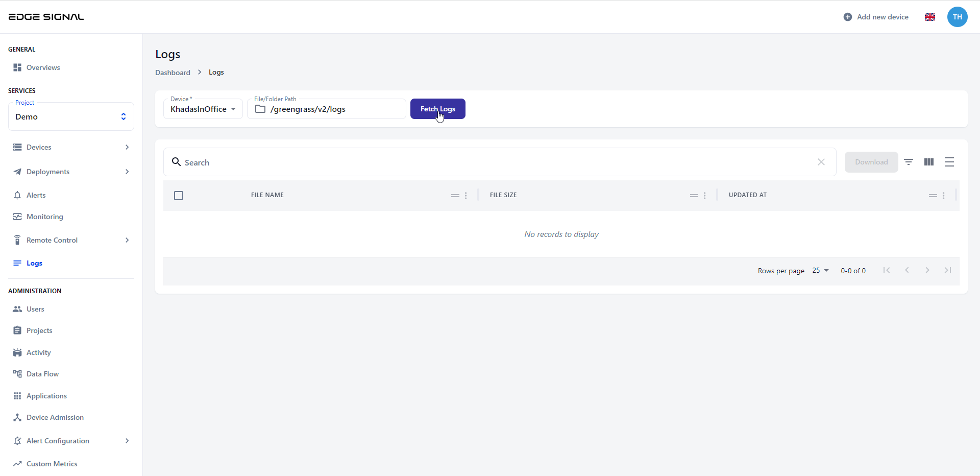Open File Name column options menu

(x=465, y=196)
